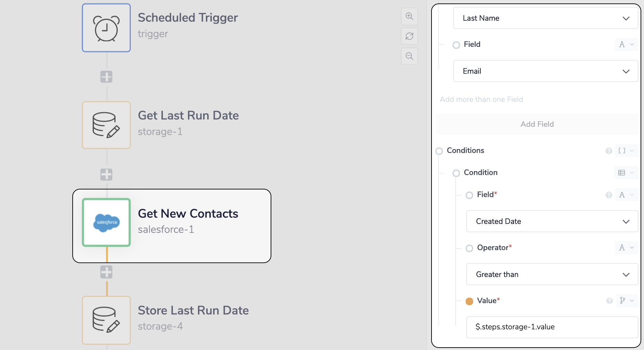Click the help icon next to Conditions
Viewport: 644px width, 350px height.
pos(609,151)
